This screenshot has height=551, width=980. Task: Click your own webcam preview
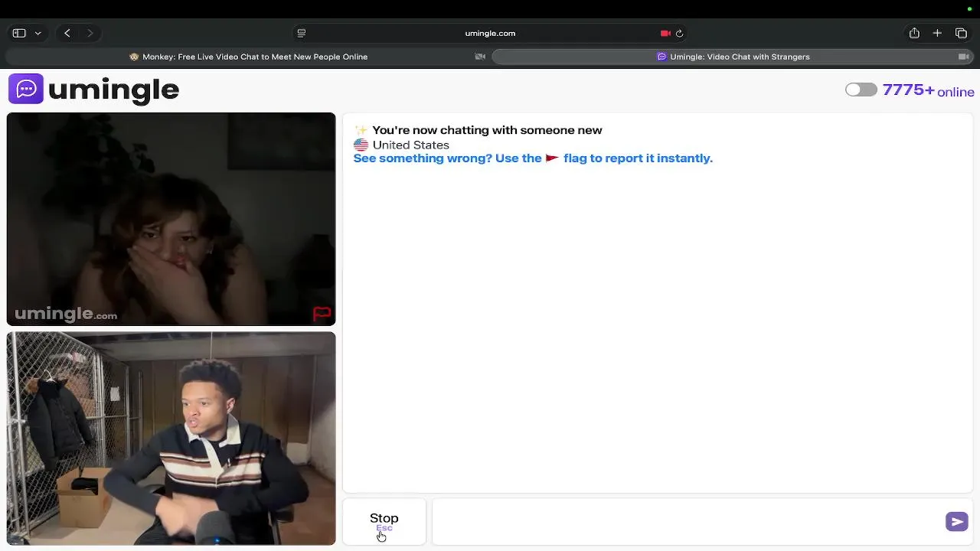[171, 438]
